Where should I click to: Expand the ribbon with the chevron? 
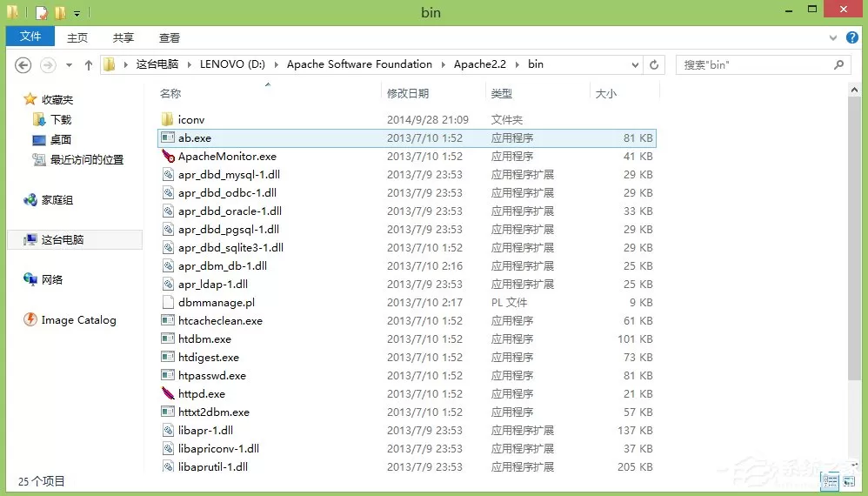(833, 37)
